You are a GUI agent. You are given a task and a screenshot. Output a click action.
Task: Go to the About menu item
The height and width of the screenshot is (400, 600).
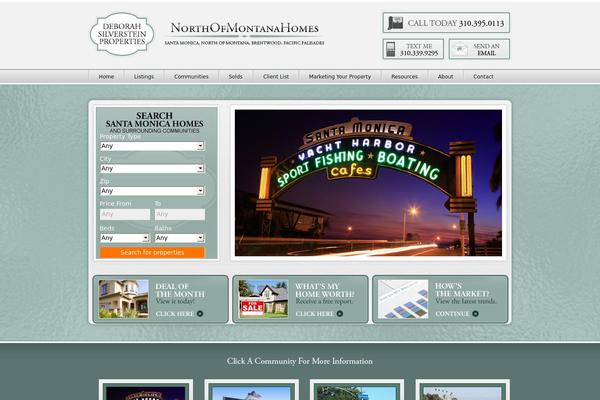(445, 77)
